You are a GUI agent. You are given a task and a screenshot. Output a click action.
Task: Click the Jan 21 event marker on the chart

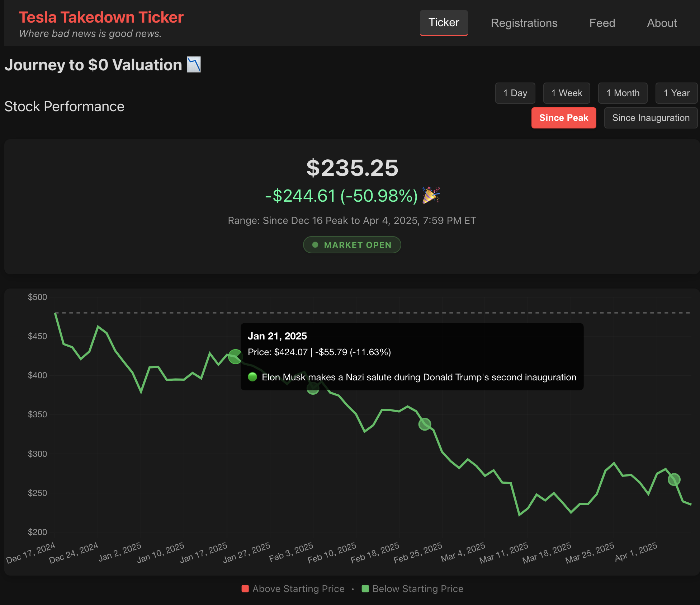(235, 357)
